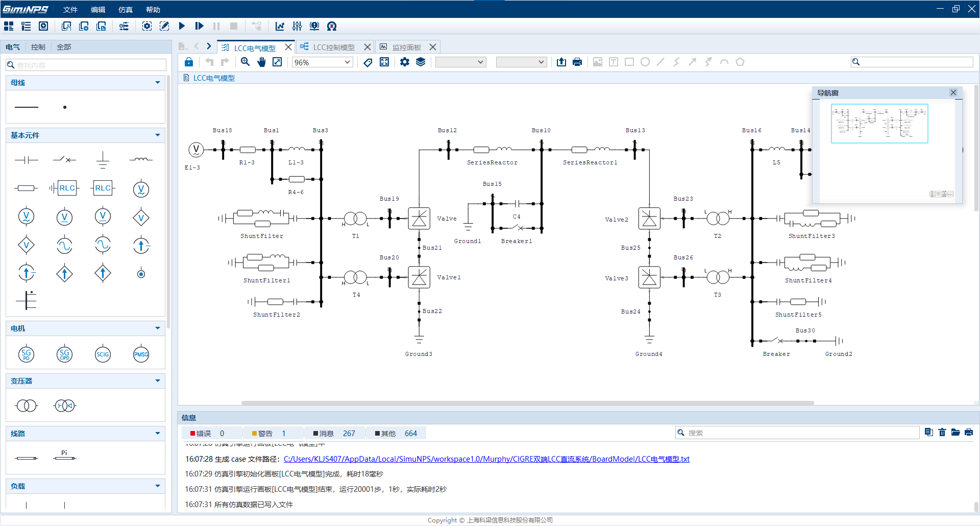
Task: Pick the PMSG motor element
Action: tap(141, 354)
